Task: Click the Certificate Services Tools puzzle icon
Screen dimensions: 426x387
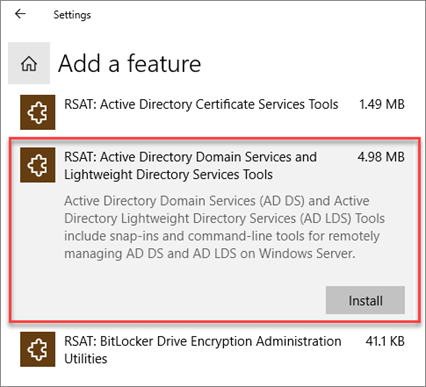Action: [x=38, y=112]
